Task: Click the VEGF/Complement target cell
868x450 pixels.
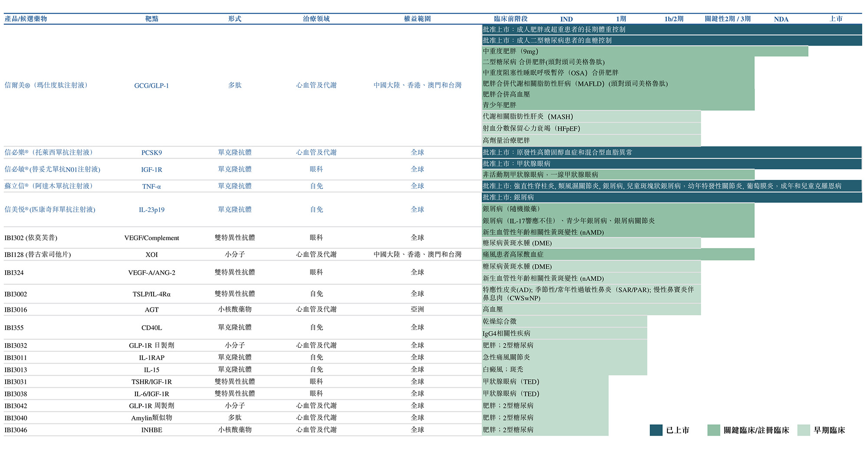Action: 151,238
